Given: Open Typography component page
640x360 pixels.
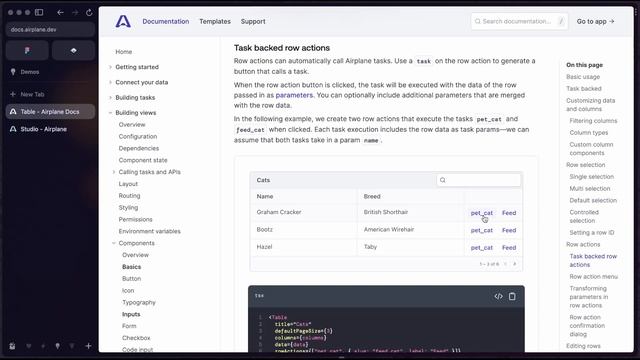Looking at the screenshot, I should click(139, 302).
